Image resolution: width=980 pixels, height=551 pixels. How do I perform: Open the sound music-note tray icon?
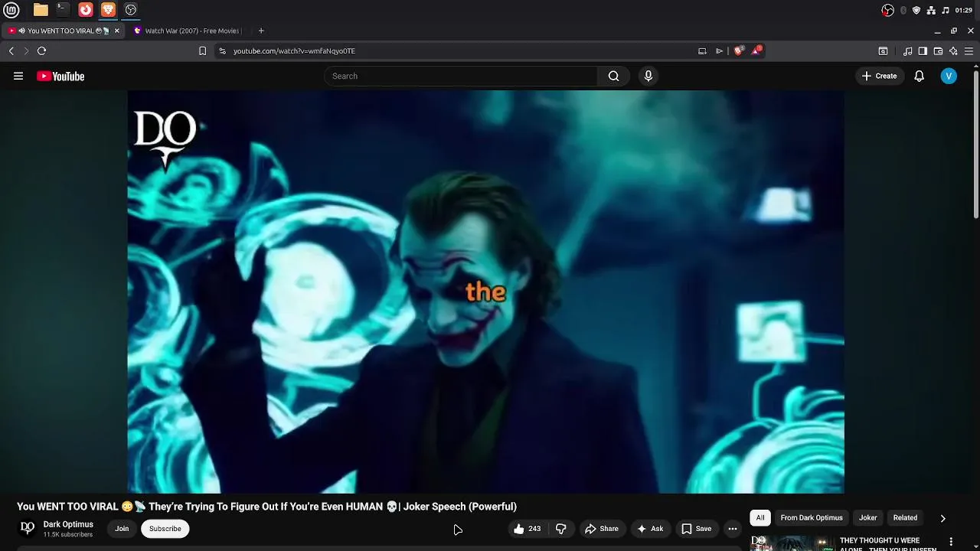coord(945,10)
